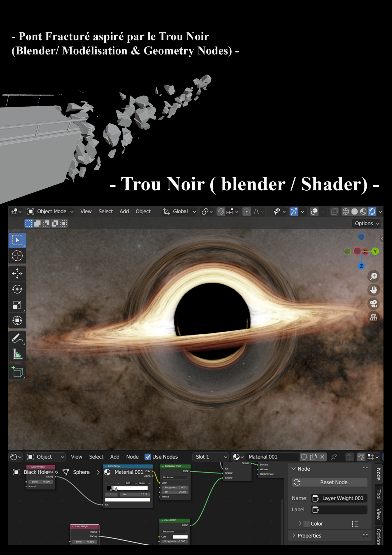Toggle proportional editing in viewport header

coord(246,212)
